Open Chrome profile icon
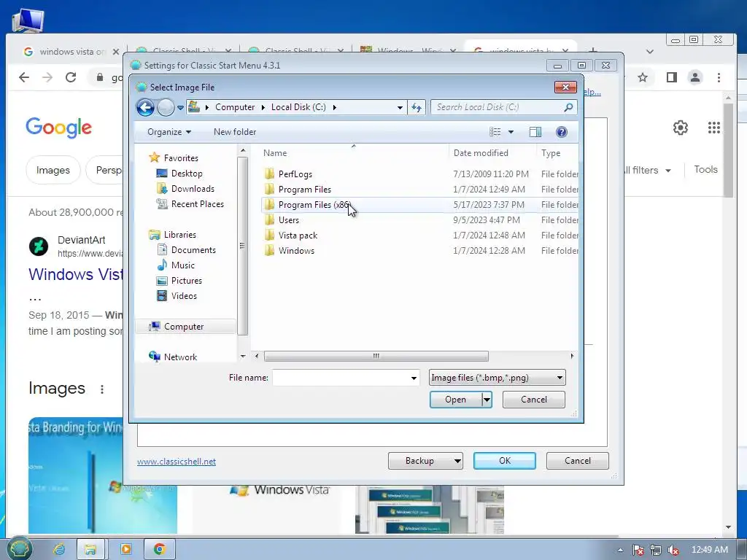This screenshot has width=747, height=560. (695, 77)
